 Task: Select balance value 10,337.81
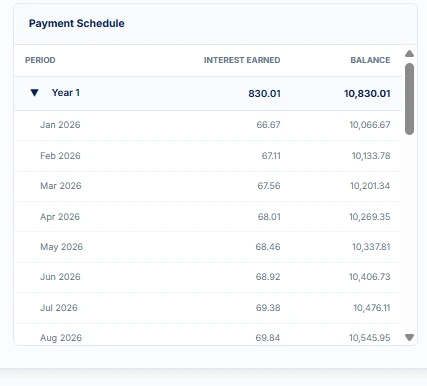pos(371,247)
